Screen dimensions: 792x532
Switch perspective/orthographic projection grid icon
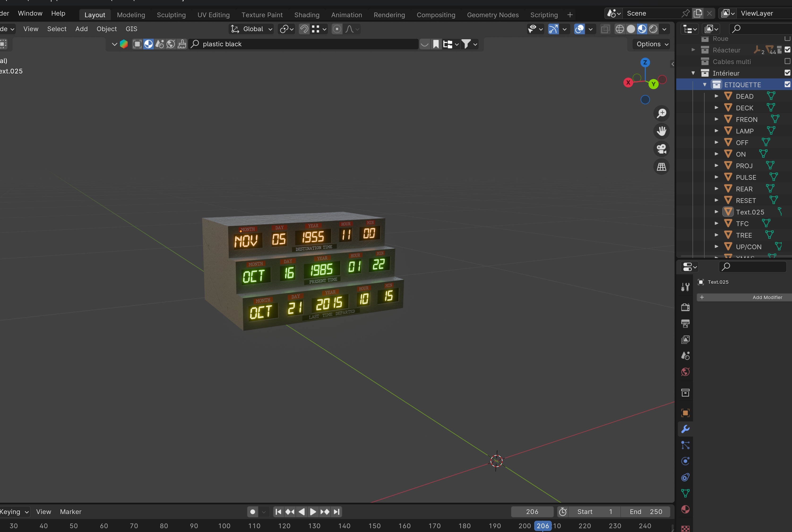661,167
